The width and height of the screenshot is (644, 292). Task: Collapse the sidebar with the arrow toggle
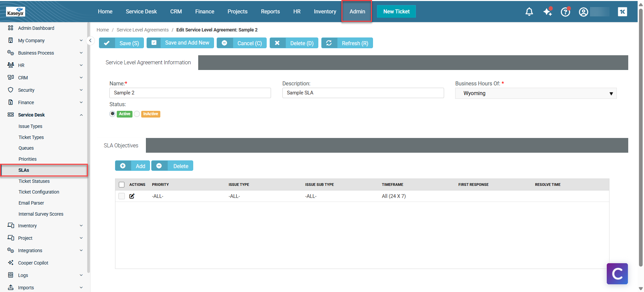pos(90,41)
